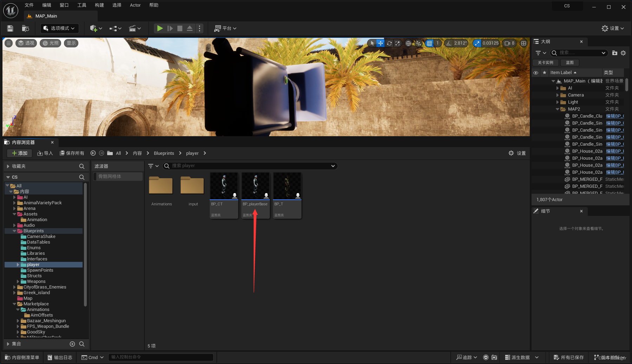Screen dimensions: 632x364
Task: Collapse the Blueprints folder in tree
Action: [x=14, y=231]
